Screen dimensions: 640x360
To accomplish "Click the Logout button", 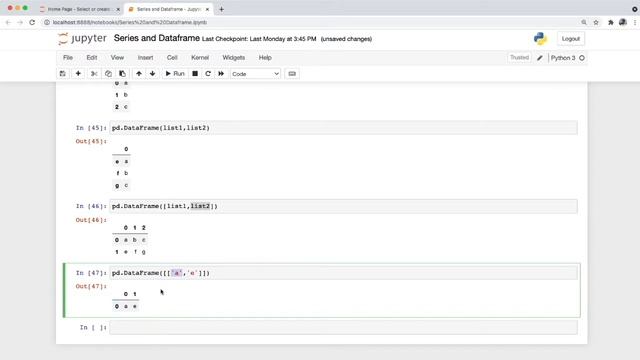I will 571,39.
